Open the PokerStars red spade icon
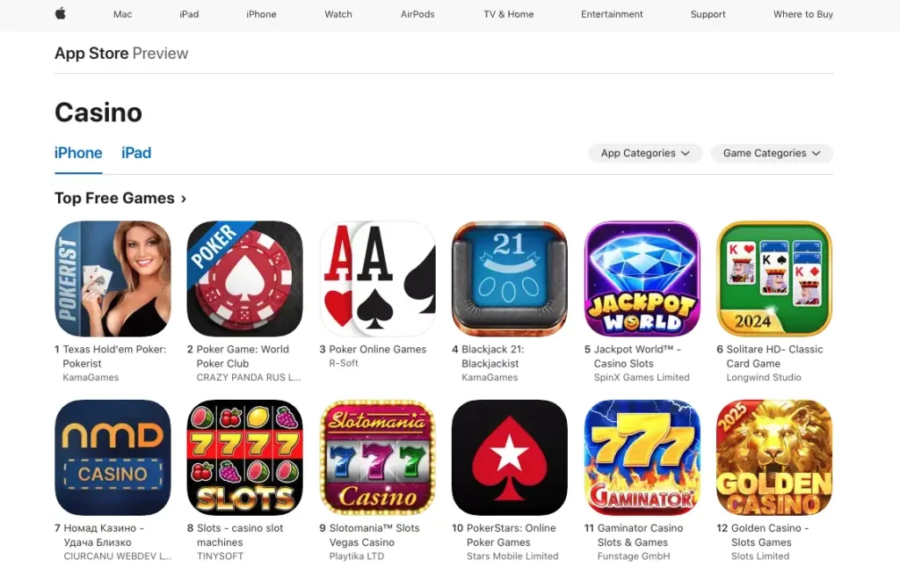The width and height of the screenshot is (900, 588). (x=510, y=458)
